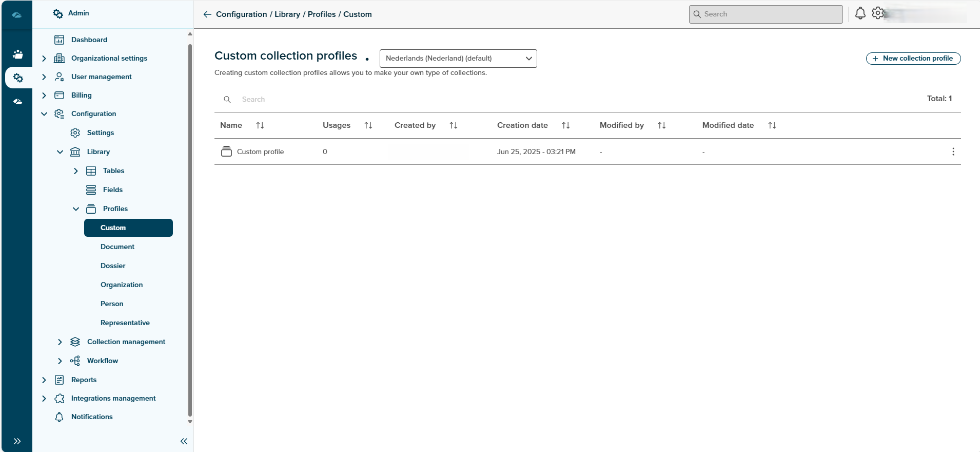
Task: Open the Nederlands language dropdown
Action: [458, 59]
